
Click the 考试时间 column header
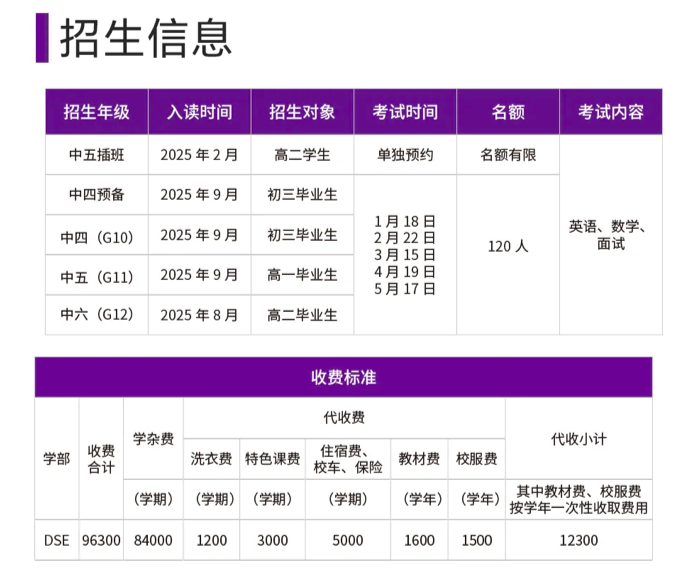pos(405,112)
